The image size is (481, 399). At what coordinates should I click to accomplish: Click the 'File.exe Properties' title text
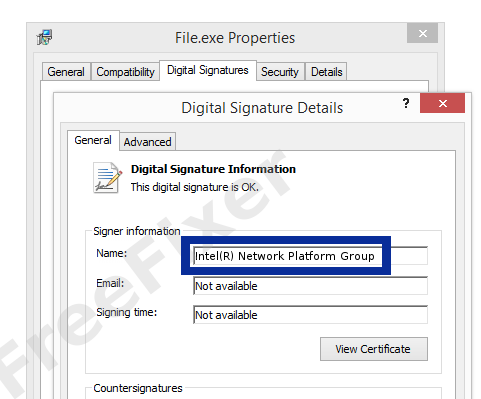pyautogui.click(x=235, y=38)
